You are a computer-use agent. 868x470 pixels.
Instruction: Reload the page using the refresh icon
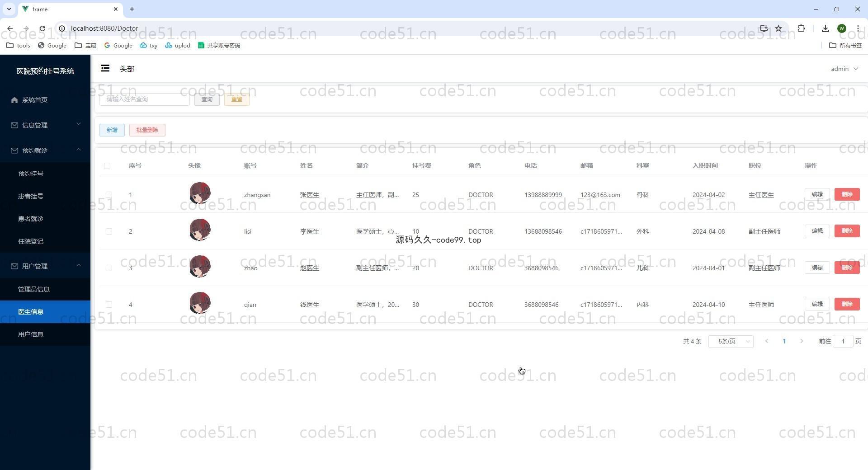tap(42, 28)
